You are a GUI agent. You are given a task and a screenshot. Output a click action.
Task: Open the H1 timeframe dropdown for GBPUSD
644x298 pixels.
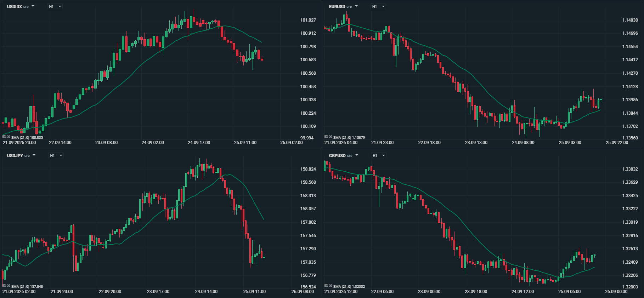379,155
